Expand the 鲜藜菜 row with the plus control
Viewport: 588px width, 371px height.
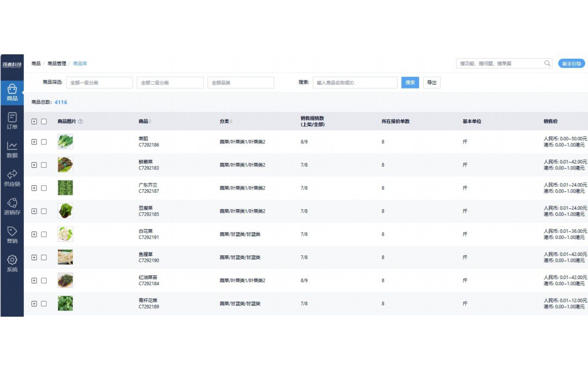click(35, 165)
